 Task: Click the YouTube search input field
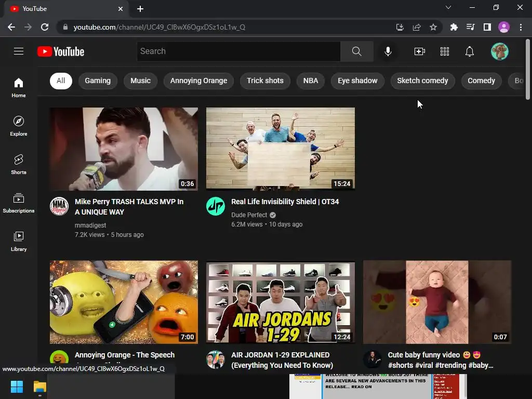coord(238,51)
